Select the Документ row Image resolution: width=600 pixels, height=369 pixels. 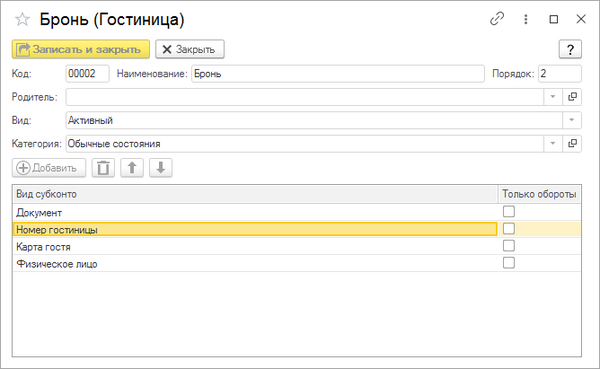coord(297,212)
